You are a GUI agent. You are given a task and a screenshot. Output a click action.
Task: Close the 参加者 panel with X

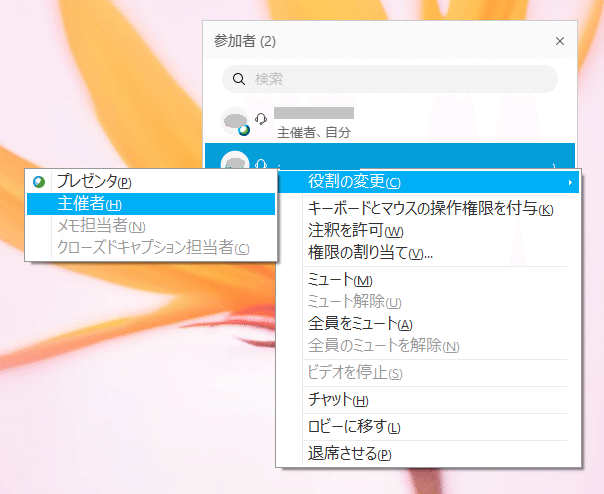coord(560,41)
